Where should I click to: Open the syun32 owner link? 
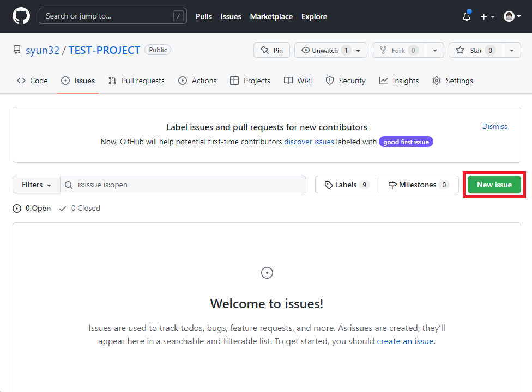pos(43,50)
